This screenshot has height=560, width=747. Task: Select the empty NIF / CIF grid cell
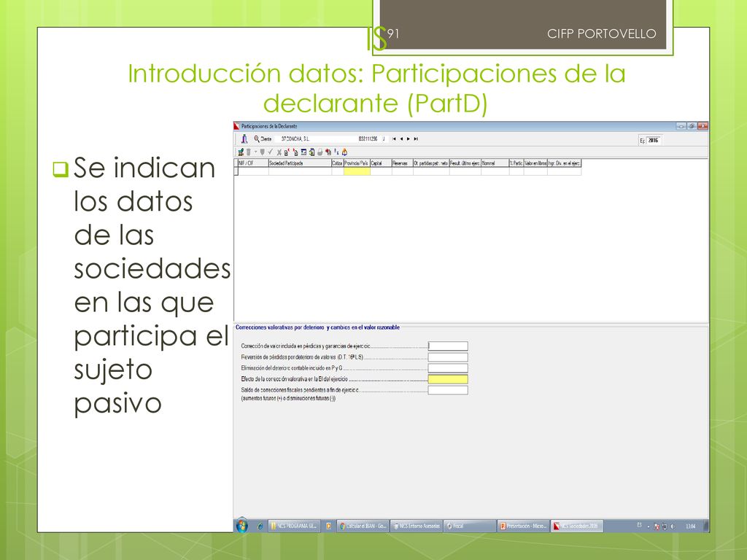click(x=253, y=171)
